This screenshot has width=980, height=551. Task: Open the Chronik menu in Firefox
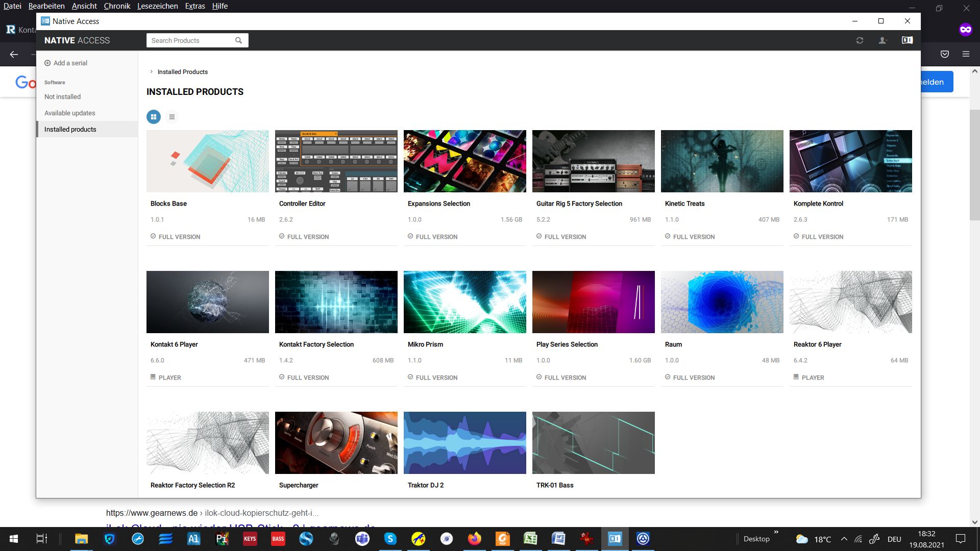pos(117,6)
